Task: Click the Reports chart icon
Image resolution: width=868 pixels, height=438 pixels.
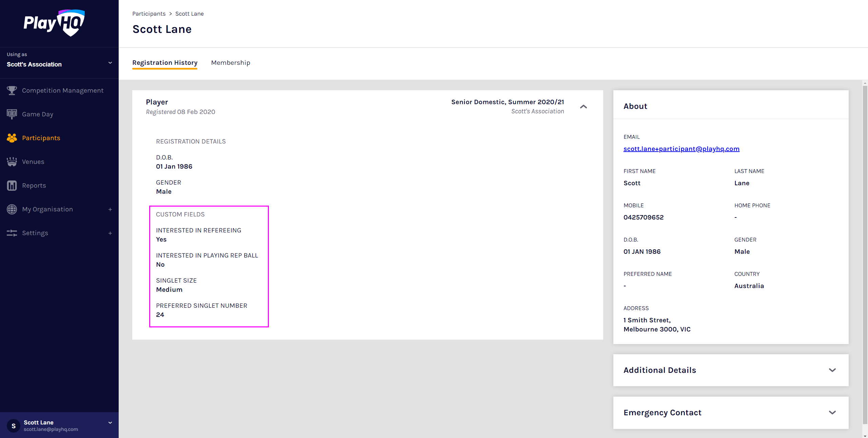Action: pos(12,186)
